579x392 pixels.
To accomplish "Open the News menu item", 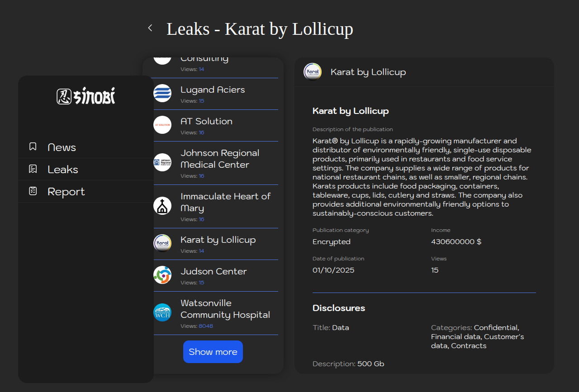I will click(62, 147).
